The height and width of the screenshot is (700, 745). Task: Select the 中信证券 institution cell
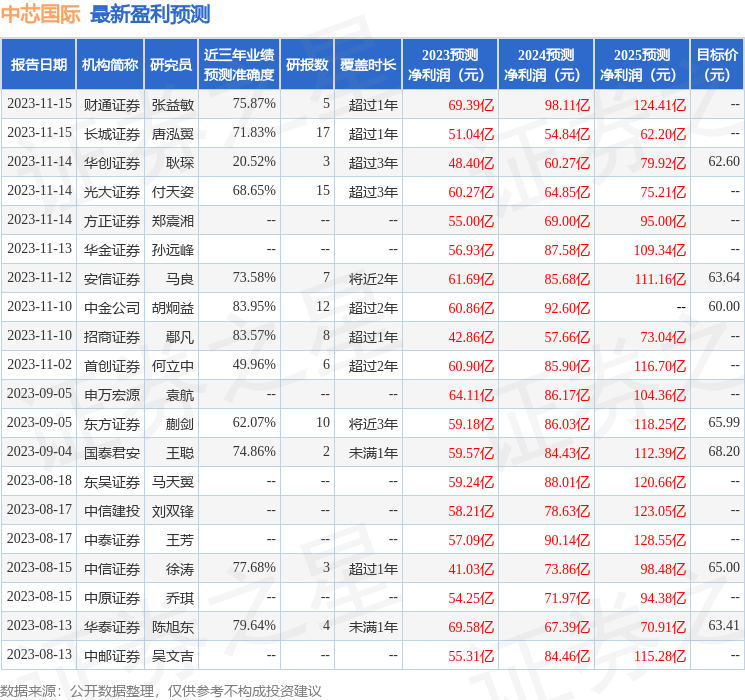pos(112,569)
